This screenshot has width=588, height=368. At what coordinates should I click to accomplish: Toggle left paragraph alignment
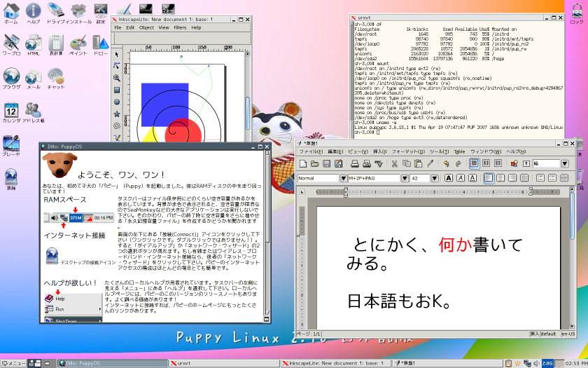[x=489, y=178]
